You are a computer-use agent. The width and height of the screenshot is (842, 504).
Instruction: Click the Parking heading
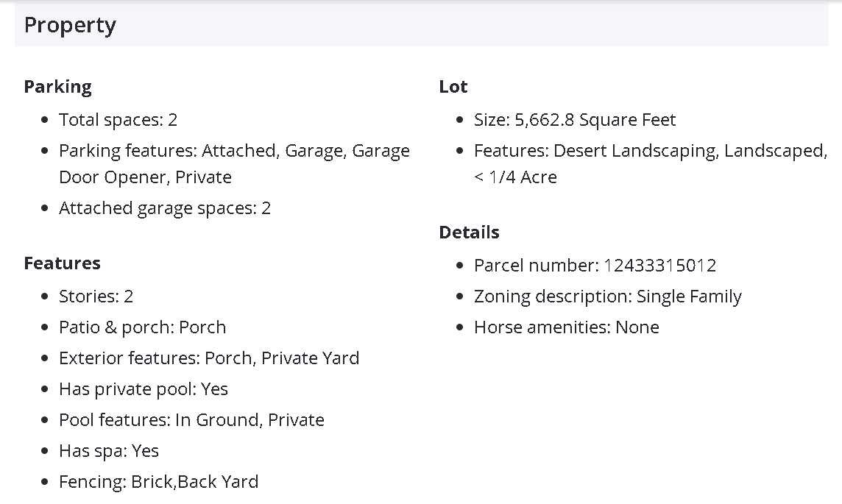(57, 87)
